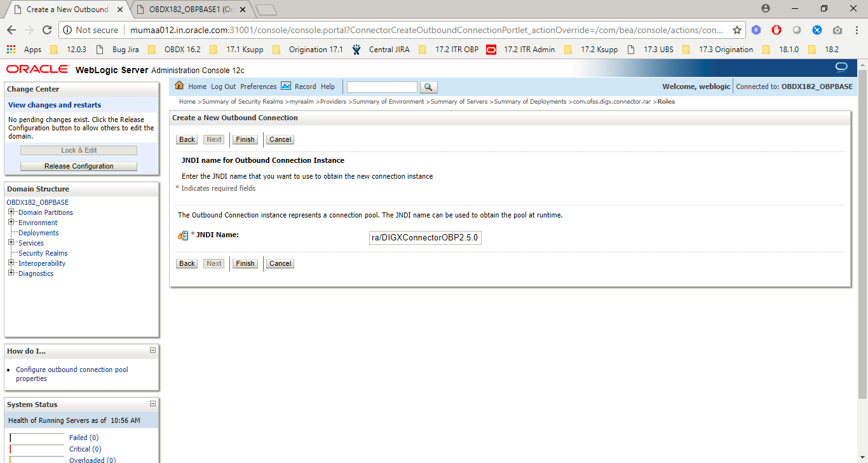Open Configure outbound connection pool properties link

click(x=72, y=374)
